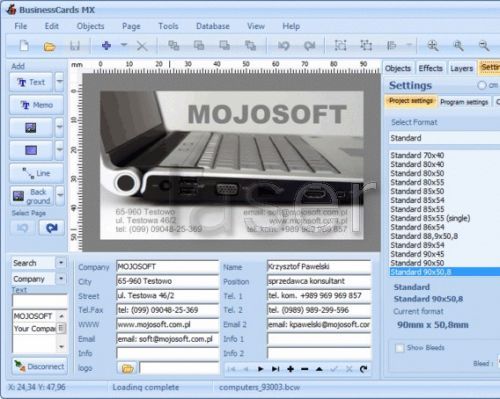The width and height of the screenshot is (500, 399).
Task: Refresh the database records
Action: click(364, 369)
